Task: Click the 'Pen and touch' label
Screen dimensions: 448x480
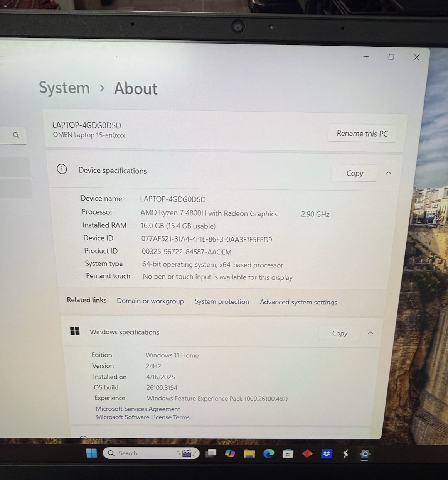Action: point(108,276)
